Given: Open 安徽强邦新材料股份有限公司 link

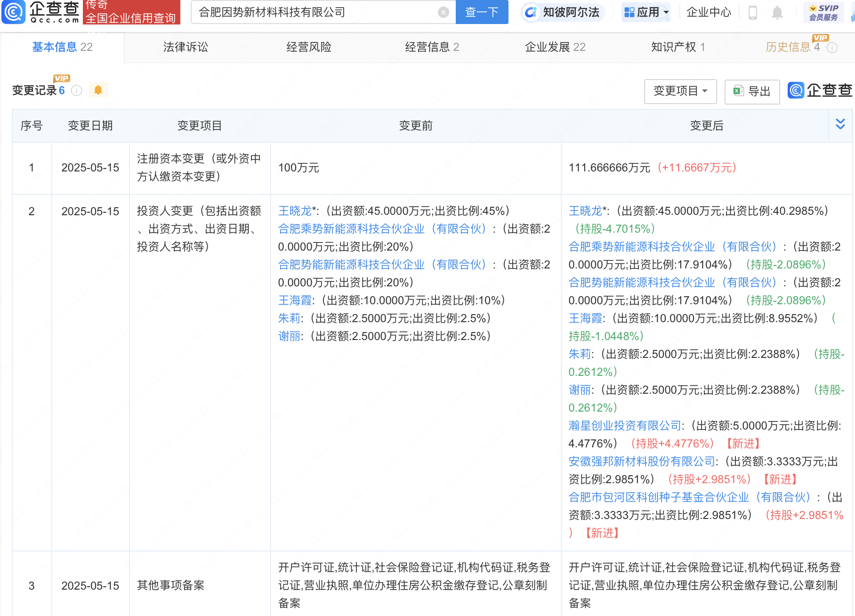Looking at the screenshot, I should tap(642, 462).
